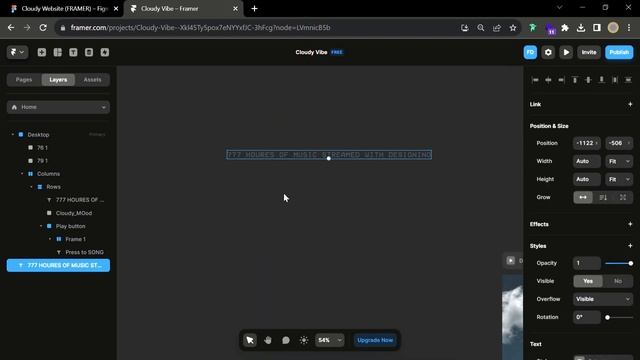Click the Position Y field -506

(x=619, y=143)
